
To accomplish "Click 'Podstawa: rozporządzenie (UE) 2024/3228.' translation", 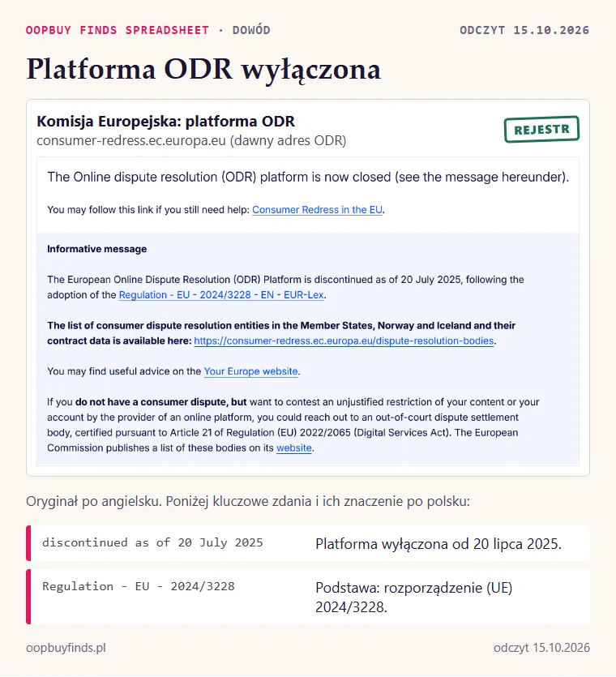I will click(x=413, y=597).
